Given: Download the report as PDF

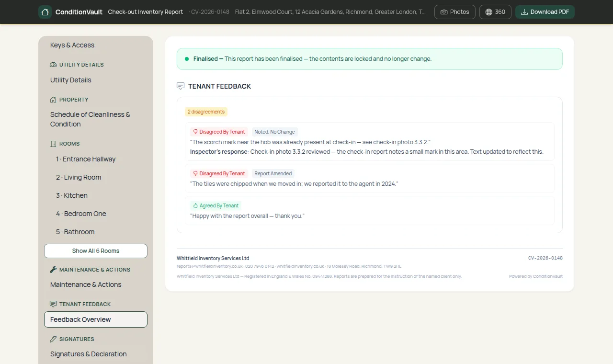Looking at the screenshot, I should point(545,12).
